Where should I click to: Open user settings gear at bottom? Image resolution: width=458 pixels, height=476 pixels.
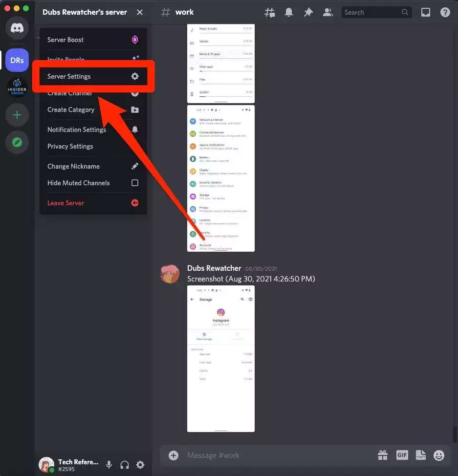(140, 465)
